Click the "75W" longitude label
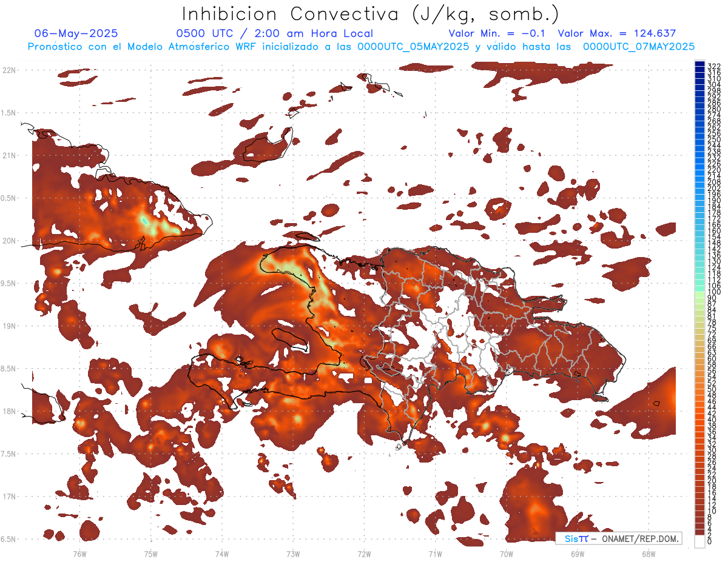The height and width of the screenshot is (562, 728). pos(151,554)
